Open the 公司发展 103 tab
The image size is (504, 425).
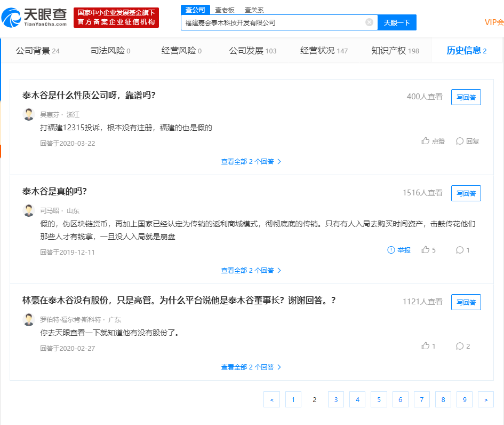tap(253, 51)
